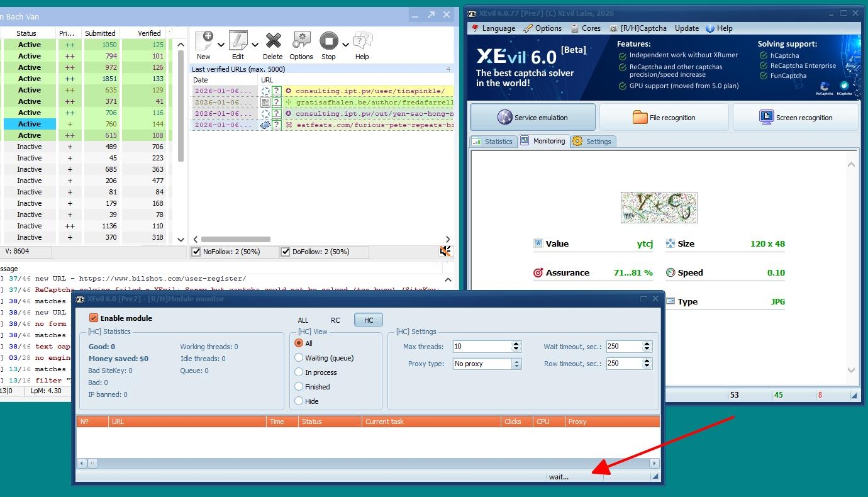Viewport: 868px width, 497px height.
Task: Click the Delete toolbar icon
Action: coord(273,42)
